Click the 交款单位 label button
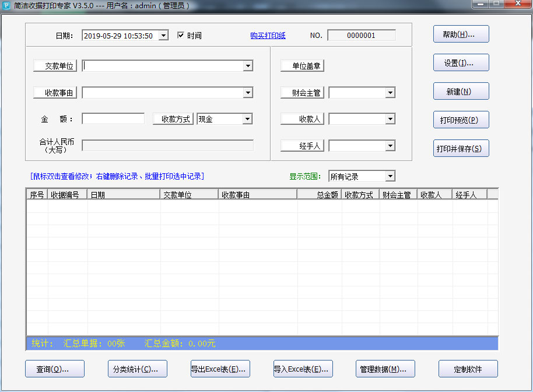The width and height of the screenshot is (533, 392). [x=55, y=65]
